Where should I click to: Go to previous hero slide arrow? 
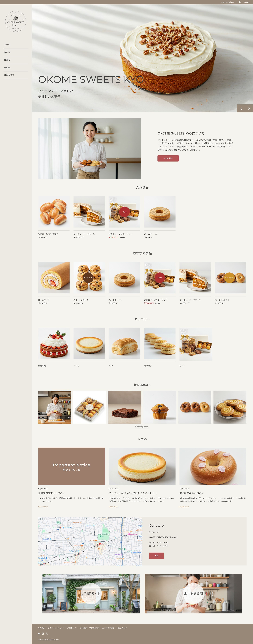[x=241, y=109]
